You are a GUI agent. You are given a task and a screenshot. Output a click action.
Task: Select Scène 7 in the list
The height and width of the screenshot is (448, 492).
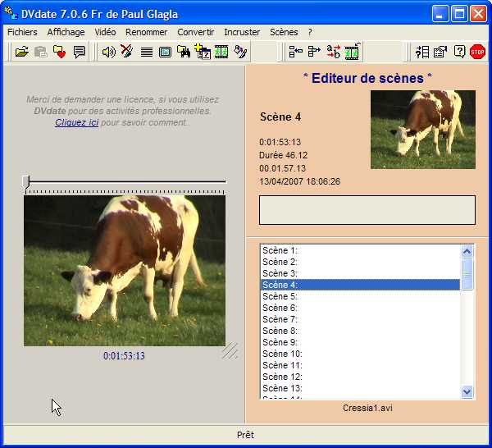click(360, 319)
